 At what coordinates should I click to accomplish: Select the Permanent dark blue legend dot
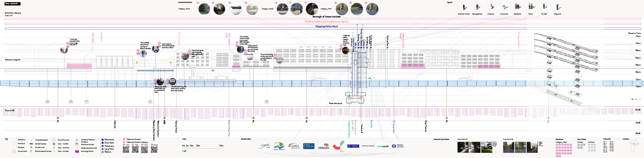point(102,140)
